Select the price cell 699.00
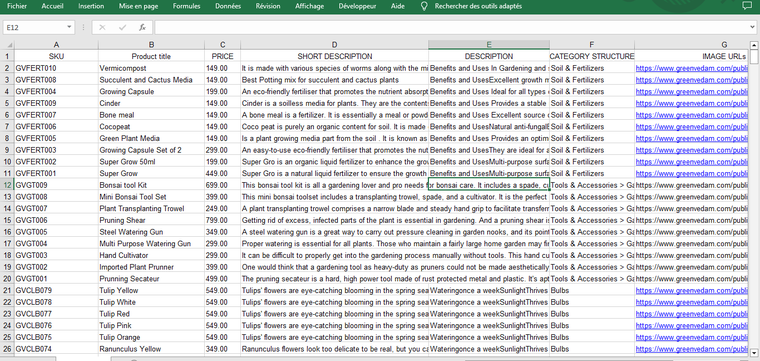The width and height of the screenshot is (760, 361). [x=222, y=185]
